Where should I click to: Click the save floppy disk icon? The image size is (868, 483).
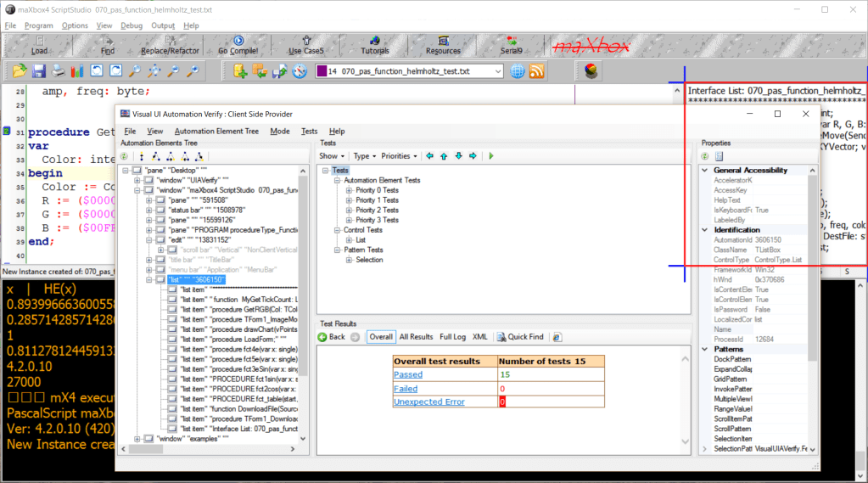(40, 71)
